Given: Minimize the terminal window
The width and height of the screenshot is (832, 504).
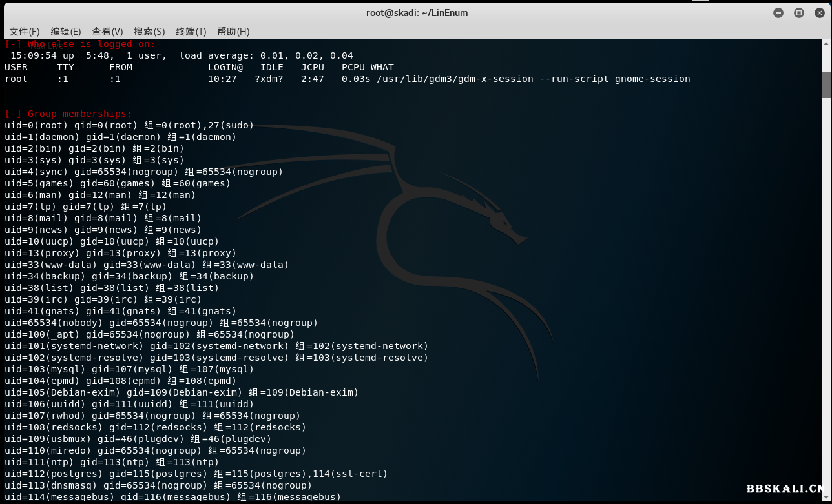Looking at the screenshot, I should tap(778, 13).
